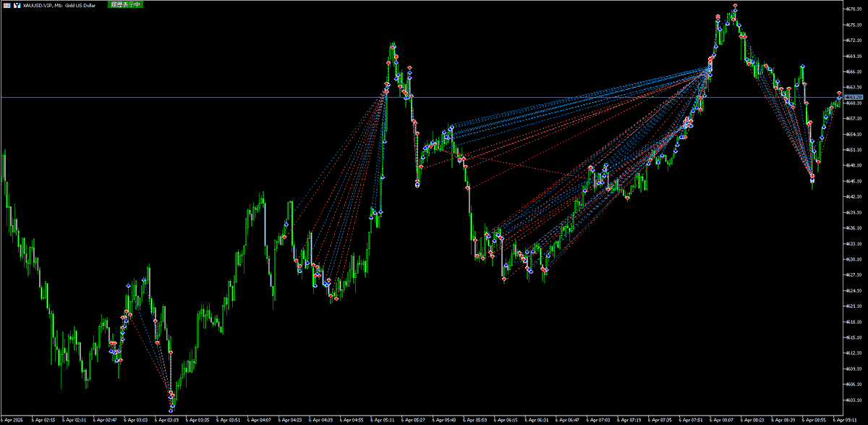This screenshot has height=425, width=868.
Task: Select time label 6 Apr 03:19
Action: pos(168,419)
